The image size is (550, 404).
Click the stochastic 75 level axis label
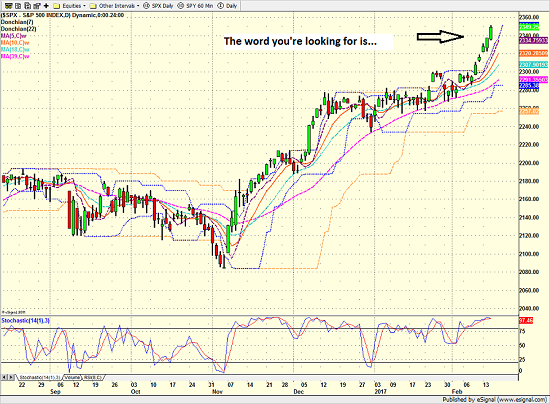[522, 331]
